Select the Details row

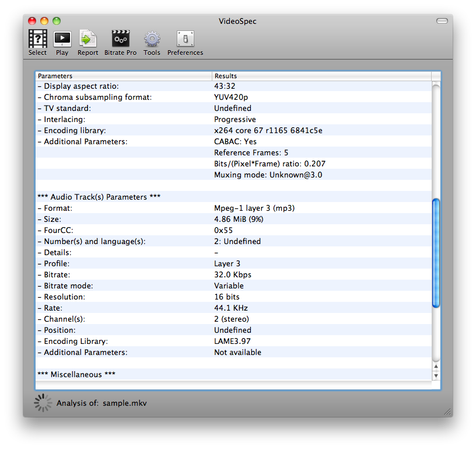233,252
